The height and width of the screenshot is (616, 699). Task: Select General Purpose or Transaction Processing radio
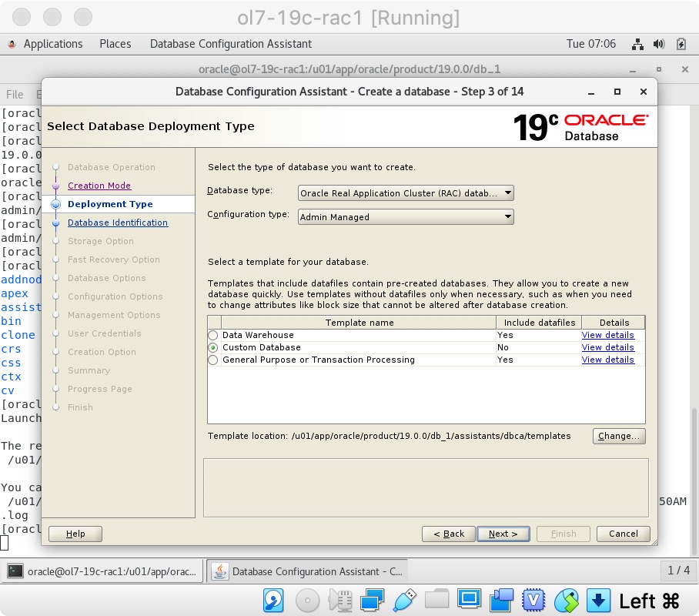(x=213, y=360)
